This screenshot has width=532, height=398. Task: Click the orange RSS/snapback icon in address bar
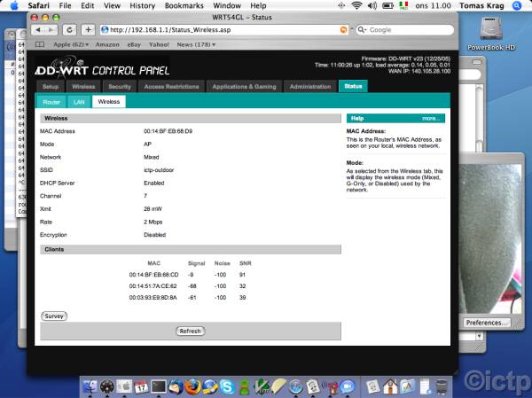343,30
